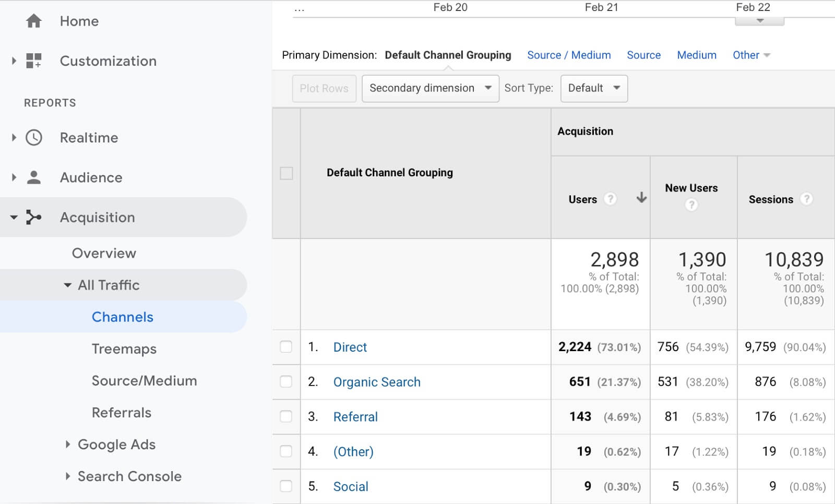Screen dimensions: 835x504
Task: Click the Audience person icon
Action: click(34, 177)
